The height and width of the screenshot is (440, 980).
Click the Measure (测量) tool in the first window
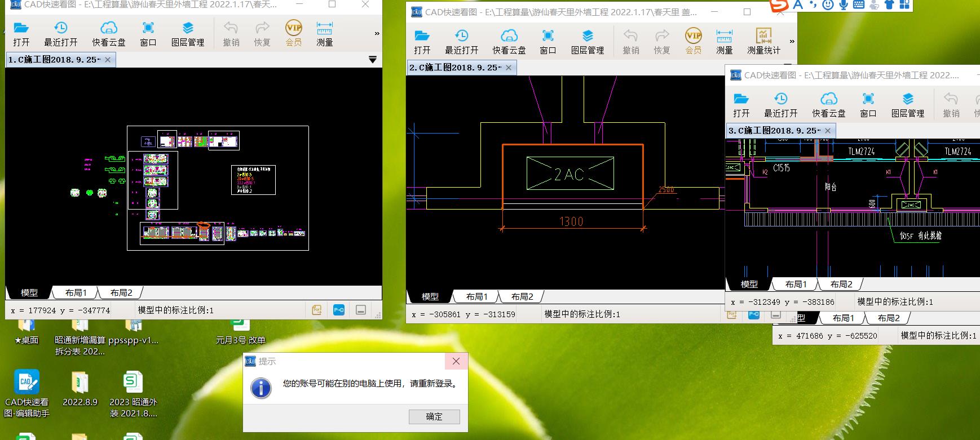click(x=324, y=33)
